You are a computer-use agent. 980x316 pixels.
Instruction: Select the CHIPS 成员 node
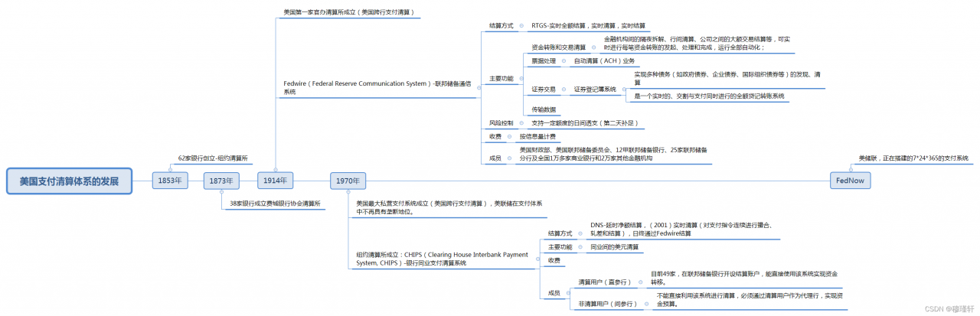554,293
